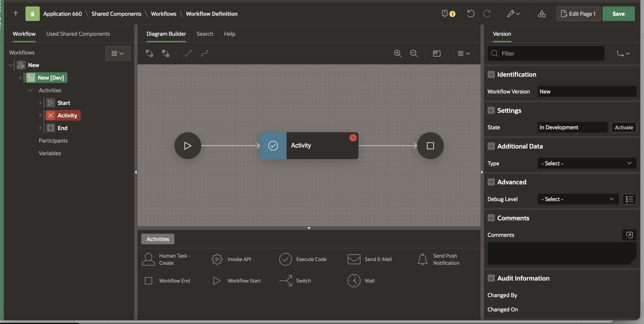Collapse the Identification section
644x324 pixels.
[491, 75]
